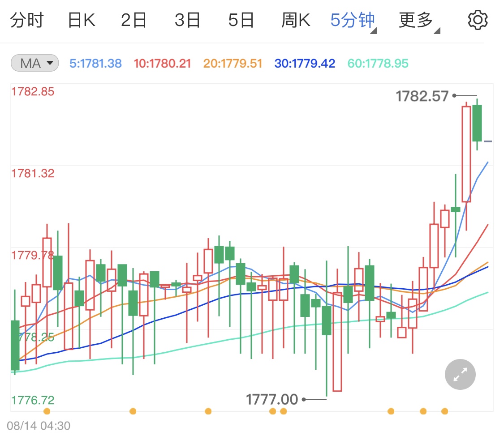This screenshot has width=504, height=440.
Task: Select the 2日 tab
Action: tap(134, 20)
